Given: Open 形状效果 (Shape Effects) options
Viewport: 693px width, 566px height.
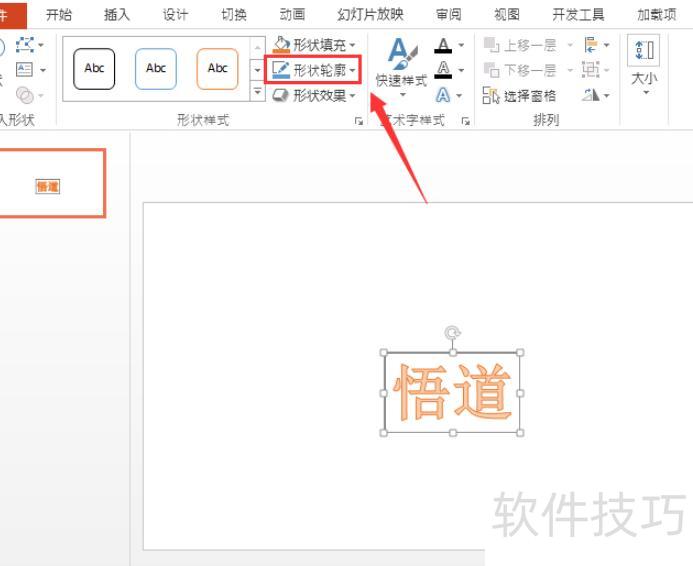Looking at the screenshot, I should pyautogui.click(x=313, y=95).
